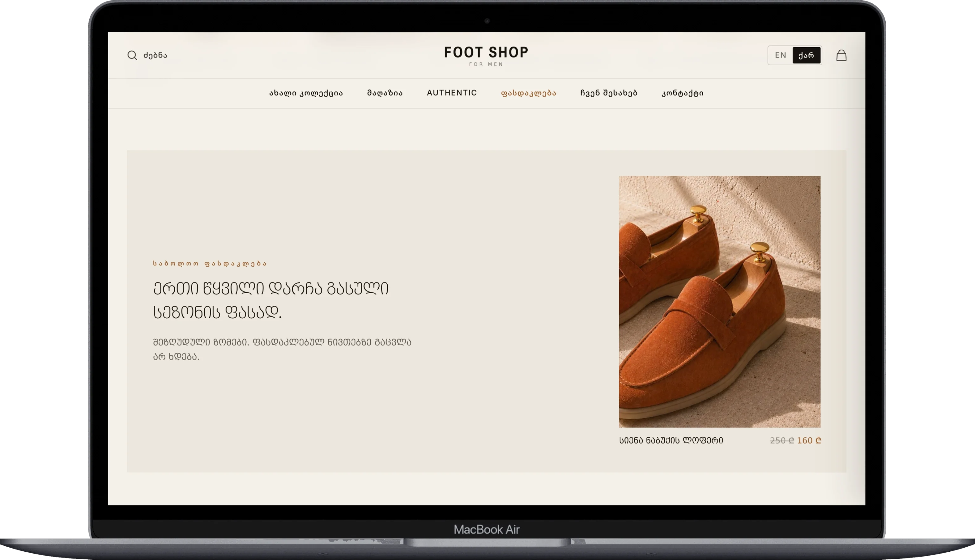Click the 160 ₾ sale price
The image size is (975, 560).
coord(809,440)
